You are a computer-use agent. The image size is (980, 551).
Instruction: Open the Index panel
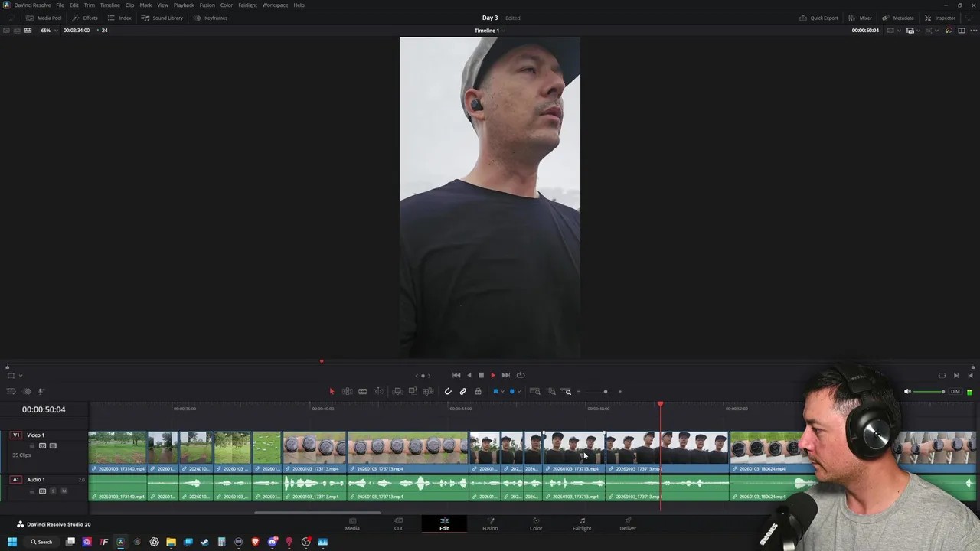[119, 18]
